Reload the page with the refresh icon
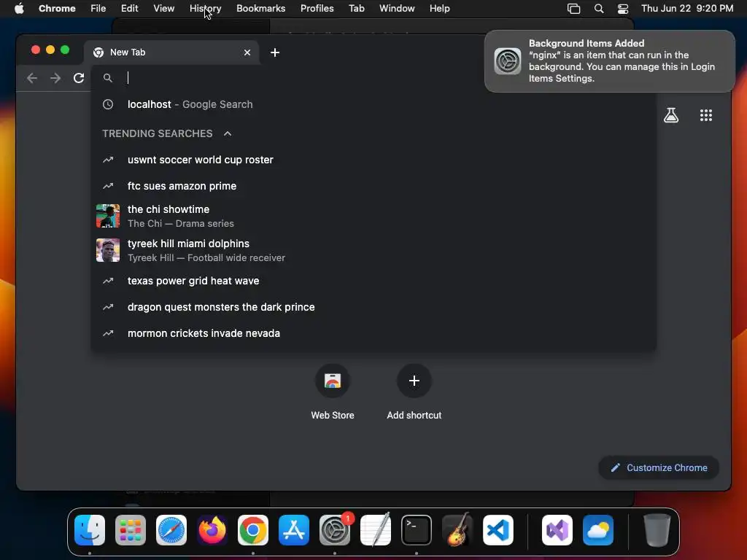Image resolution: width=747 pixels, height=560 pixels. pyautogui.click(x=79, y=78)
